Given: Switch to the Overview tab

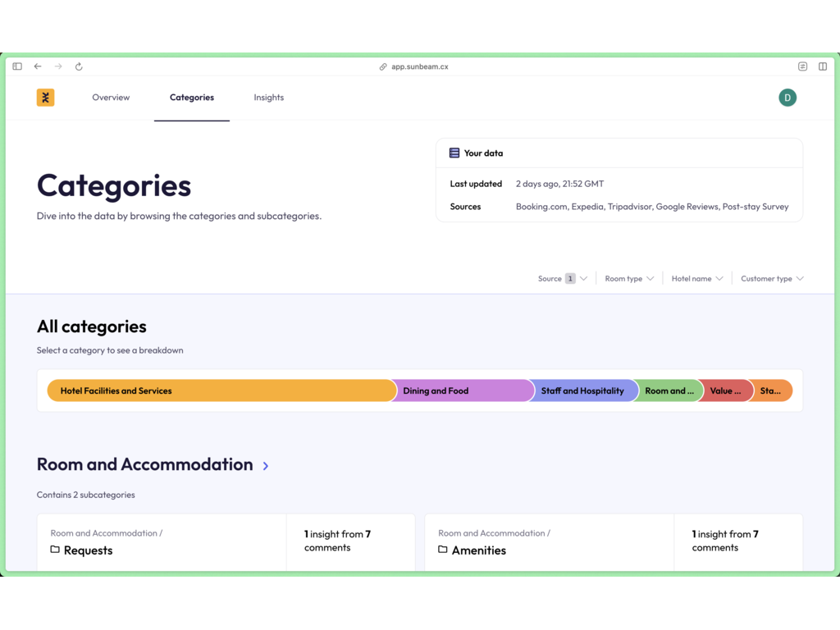Looking at the screenshot, I should pos(111,98).
